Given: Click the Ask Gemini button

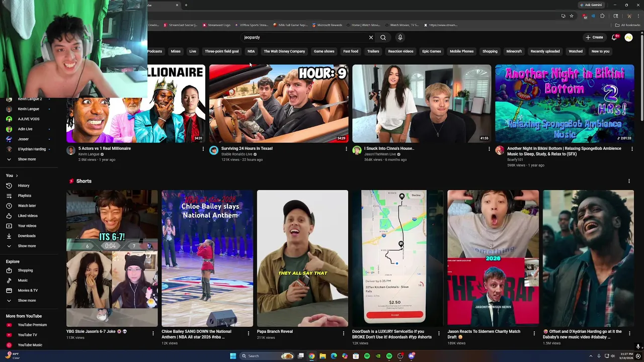Looking at the screenshot, I should point(591,5).
